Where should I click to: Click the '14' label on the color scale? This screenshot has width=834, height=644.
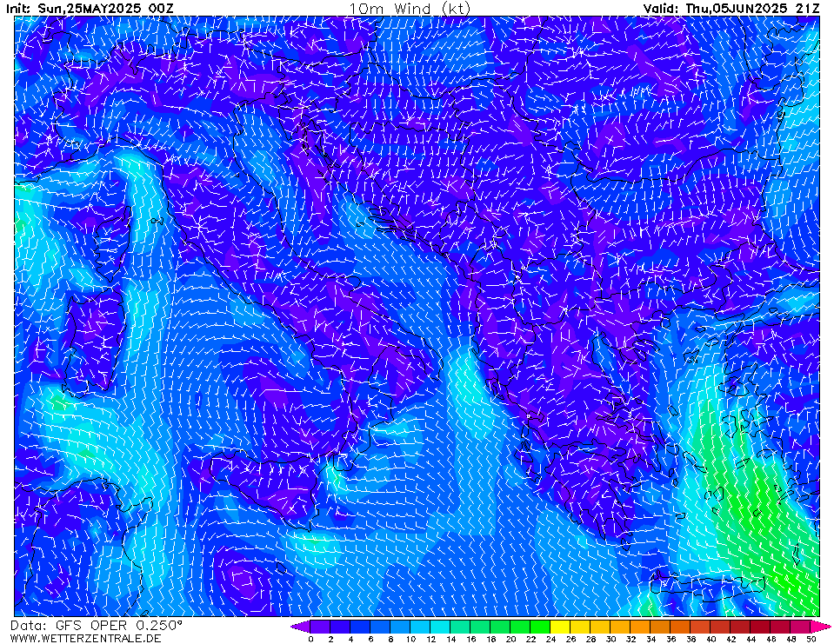(450, 639)
